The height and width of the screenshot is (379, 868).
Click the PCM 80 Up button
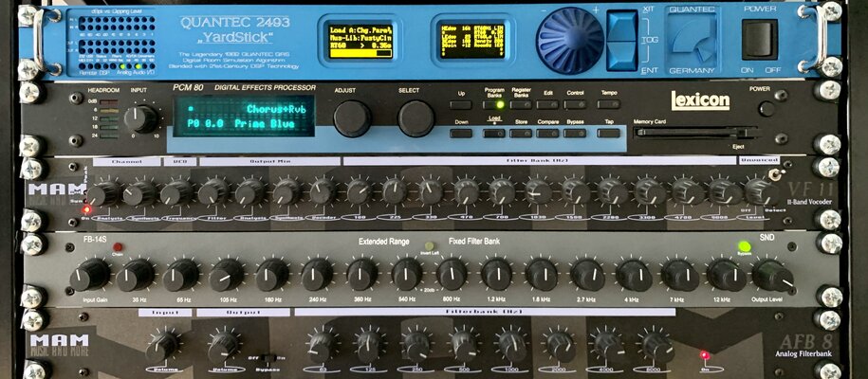(x=461, y=104)
